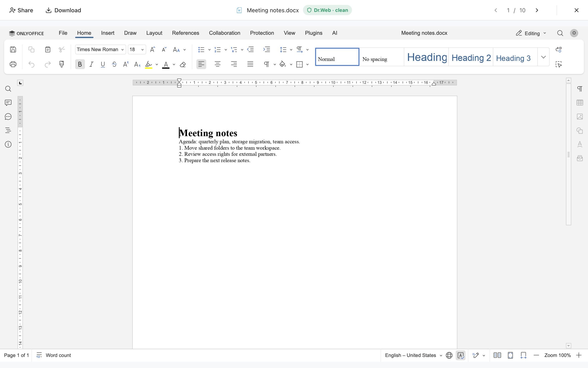Increase indent of the paragraph
This screenshot has height=368, width=588.
pyautogui.click(x=266, y=49)
